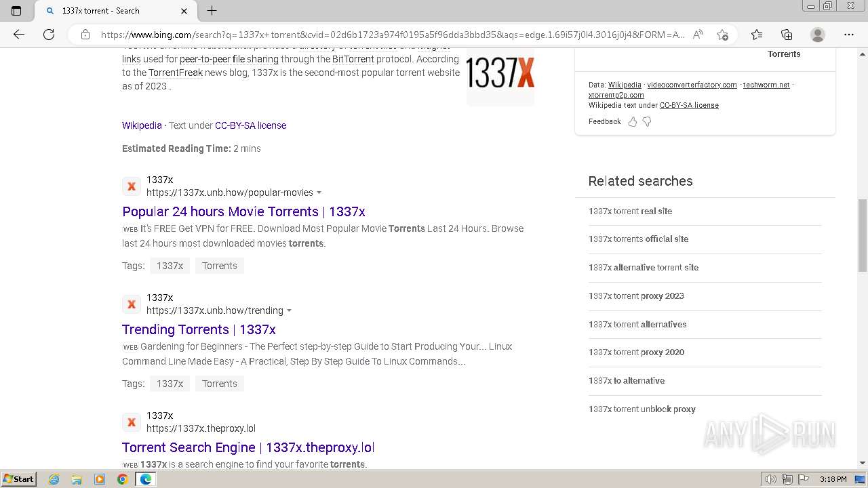Give thumbs down feedback
This screenshot has height=488, width=868.
click(x=647, y=121)
